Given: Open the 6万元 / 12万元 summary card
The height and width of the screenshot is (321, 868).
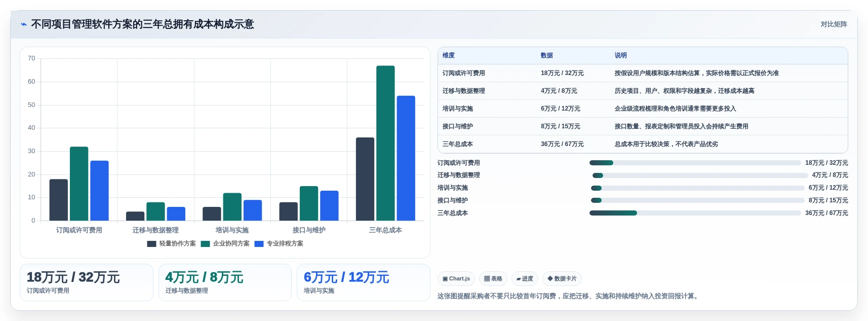Looking at the screenshot, I should [x=364, y=282].
